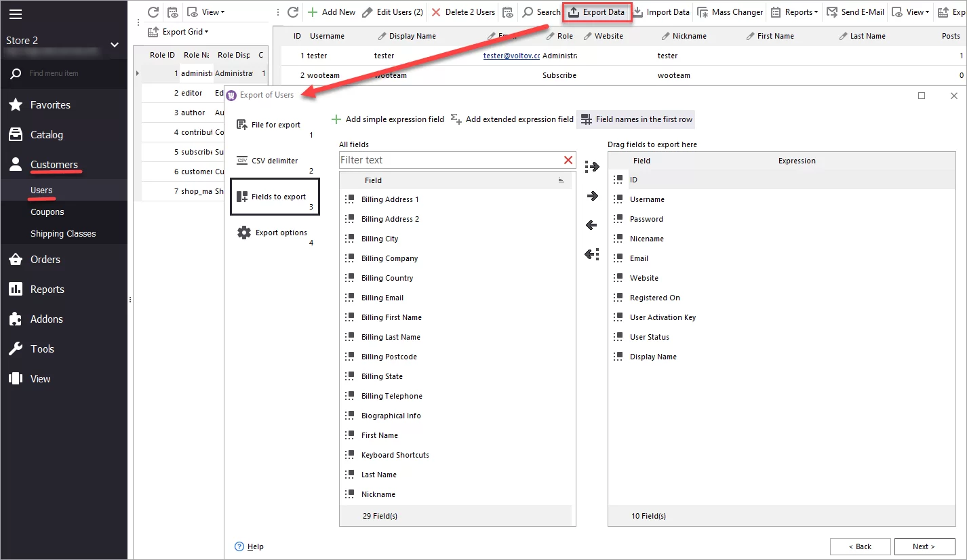The height and width of the screenshot is (560, 967).
Task: Open the Reports dropdown menu
Action: (x=793, y=12)
